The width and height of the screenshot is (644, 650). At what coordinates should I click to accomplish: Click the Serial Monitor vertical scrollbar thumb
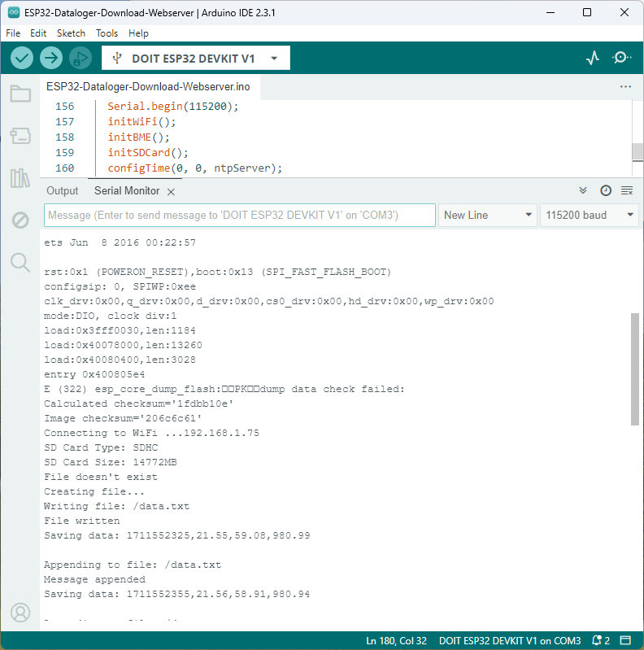pos(634,369)
